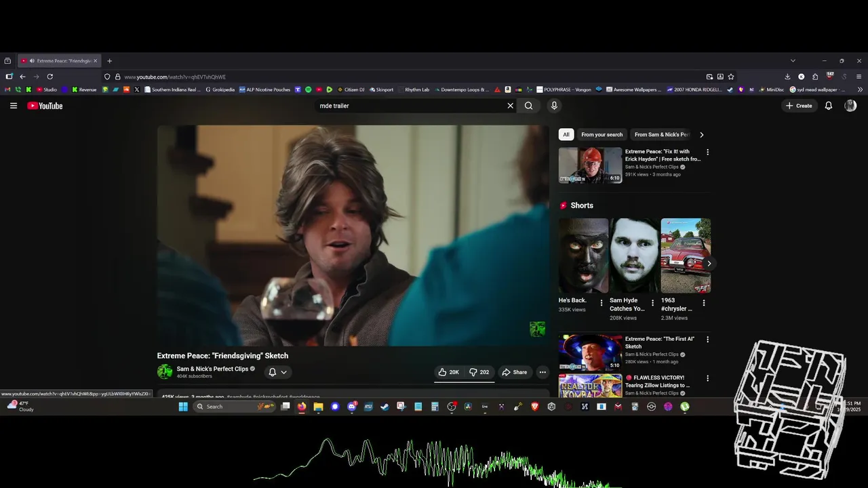The height and width of the screenshot is (488, 868).
Task: Open the Windows Start menu
Action: click(x=183, y=407)
